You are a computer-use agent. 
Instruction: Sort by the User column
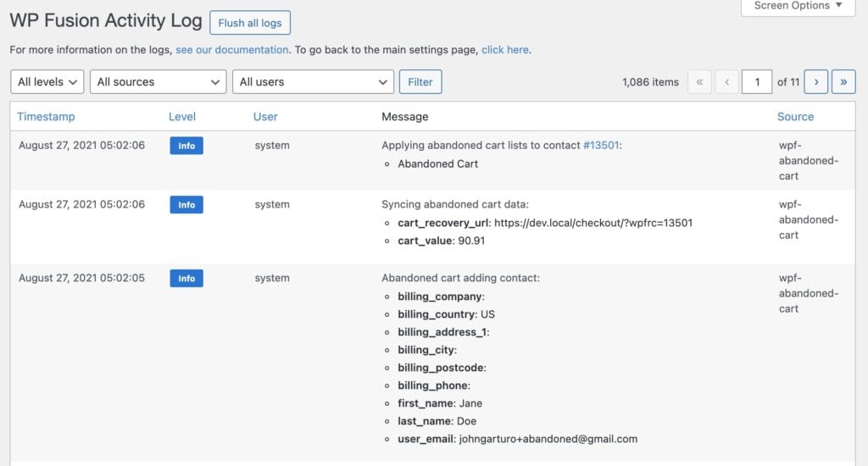265,117
